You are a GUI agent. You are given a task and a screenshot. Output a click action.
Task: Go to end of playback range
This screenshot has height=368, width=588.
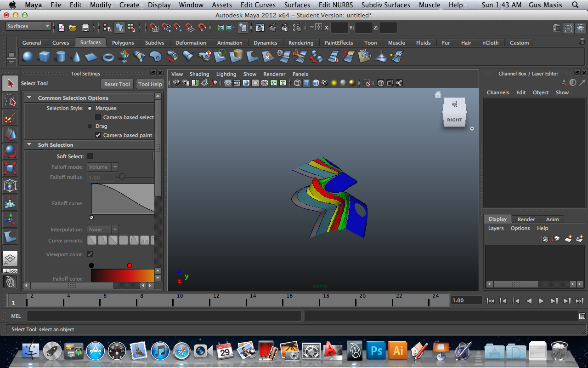(x=580, y=301)
